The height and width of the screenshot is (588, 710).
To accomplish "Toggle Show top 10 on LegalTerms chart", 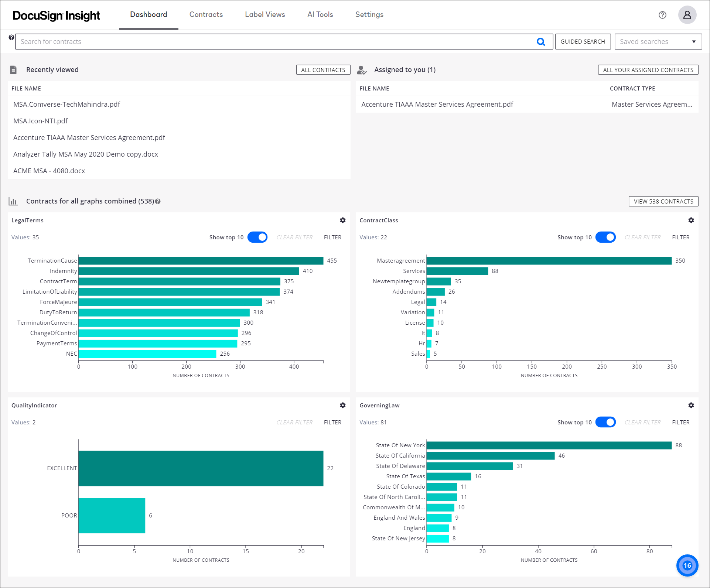I will click(257, 237).
